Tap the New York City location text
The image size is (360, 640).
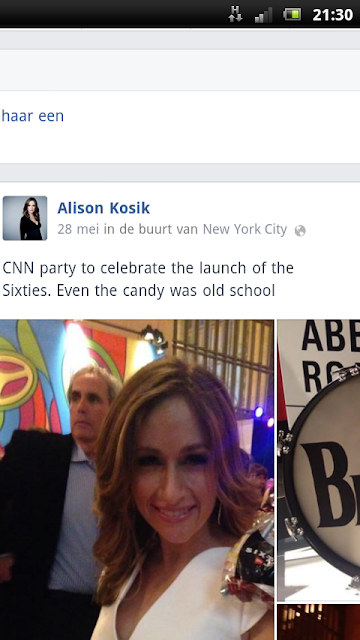tap(245, 229)
